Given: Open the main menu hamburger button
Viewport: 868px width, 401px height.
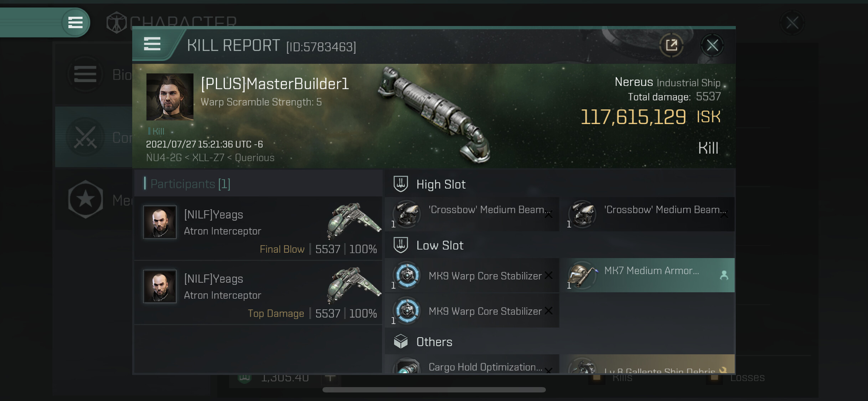Looking at the screenshot, I should coord(75,22).
